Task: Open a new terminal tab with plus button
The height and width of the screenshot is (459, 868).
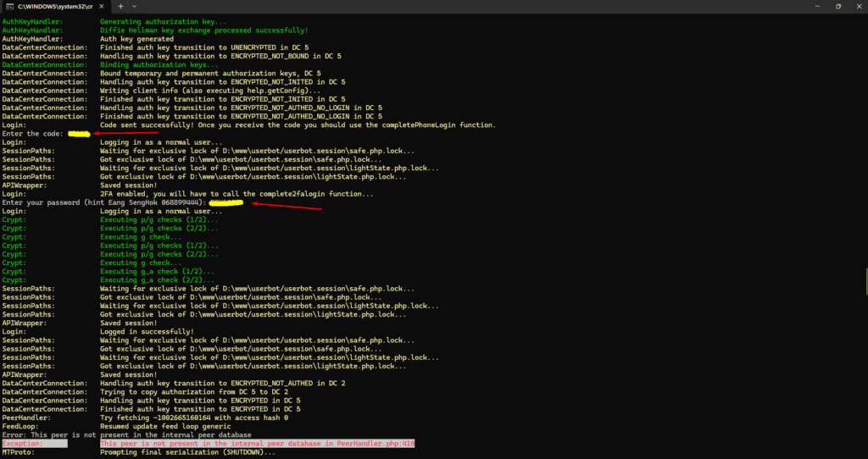Action: [x=120, y=6]
